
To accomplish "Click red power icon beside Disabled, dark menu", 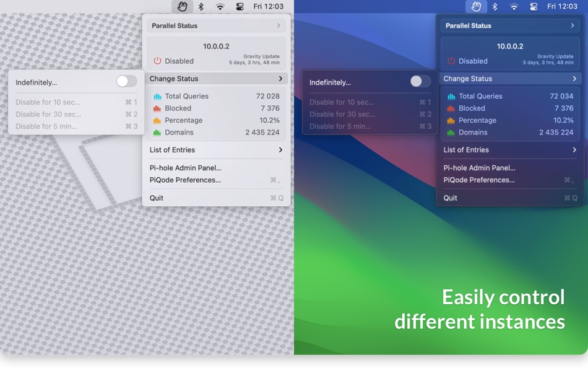I will [x=451, y=61].
